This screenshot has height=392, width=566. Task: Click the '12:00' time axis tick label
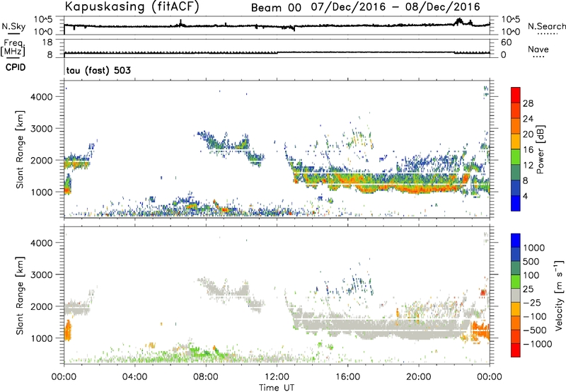(x=277, y=377)
